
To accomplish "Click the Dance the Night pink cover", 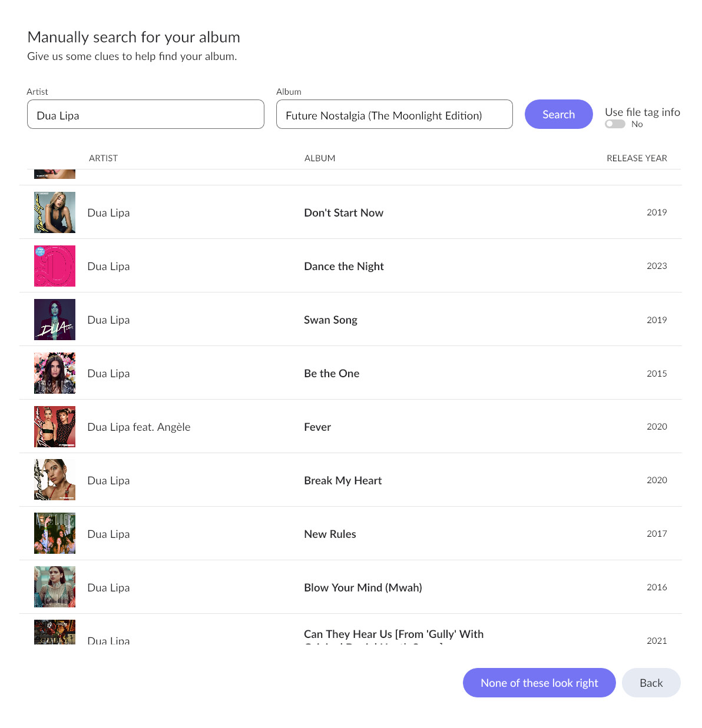I will [55, 266].
